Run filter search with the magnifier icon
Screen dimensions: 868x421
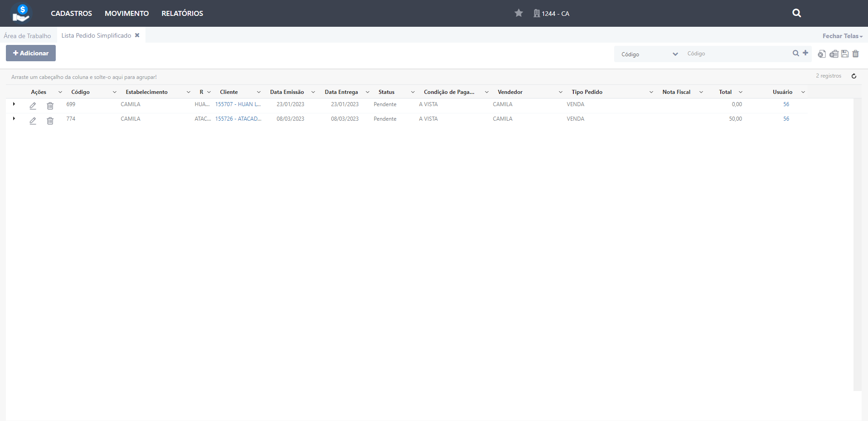pyautogui.click(x=795, y=53)
